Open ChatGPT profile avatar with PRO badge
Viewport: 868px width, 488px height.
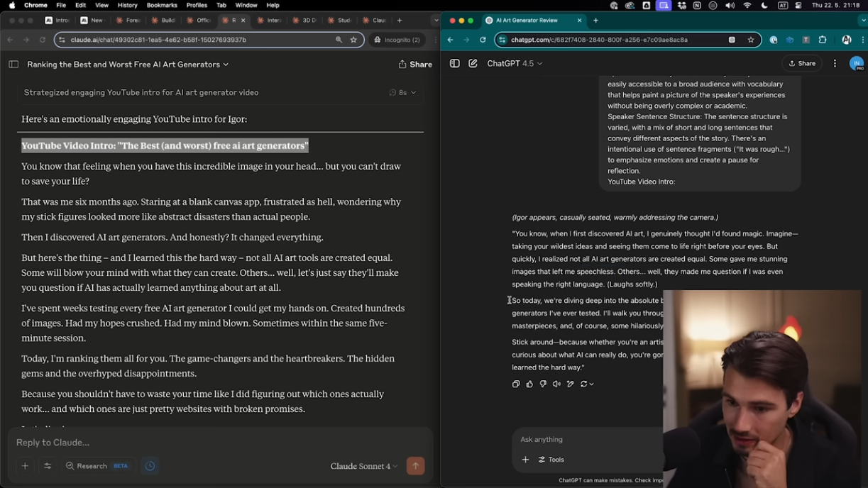click(856, 63)
